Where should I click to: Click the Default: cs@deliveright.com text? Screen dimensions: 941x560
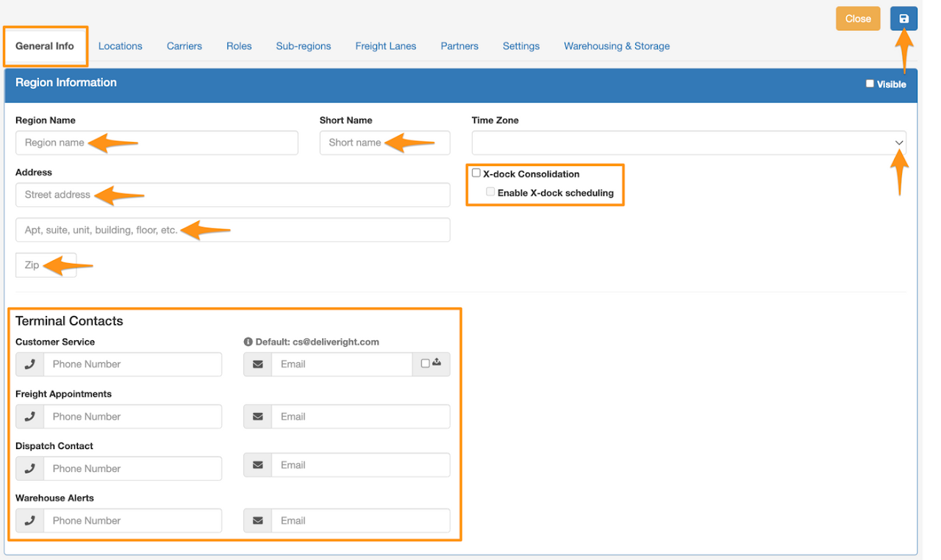[x=317, y=342]
